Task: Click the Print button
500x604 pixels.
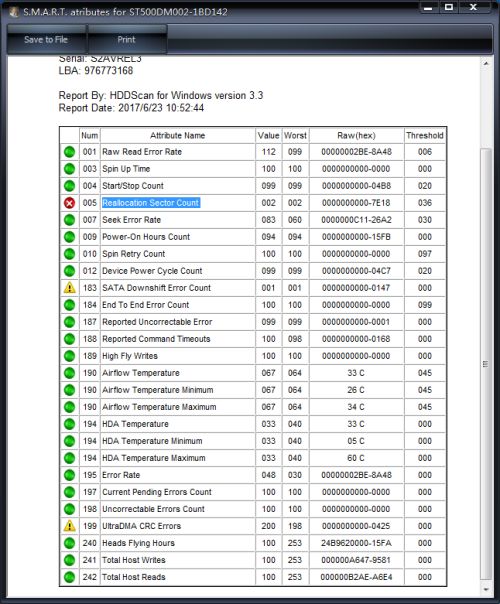Action: (127, 39)
